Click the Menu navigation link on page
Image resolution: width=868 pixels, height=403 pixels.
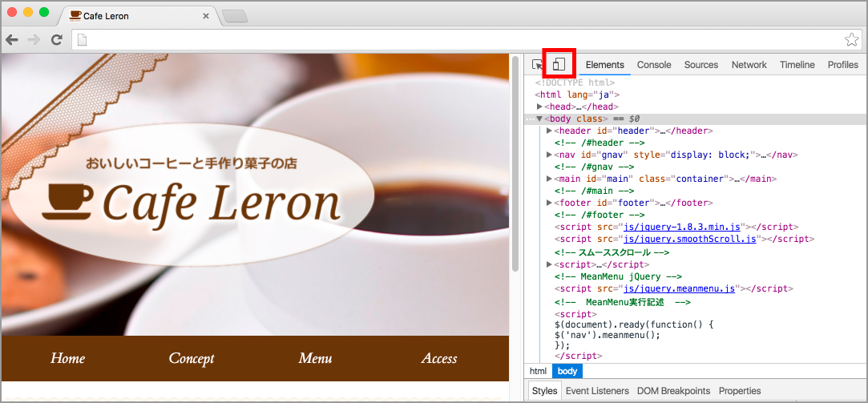tap(315, 358)
